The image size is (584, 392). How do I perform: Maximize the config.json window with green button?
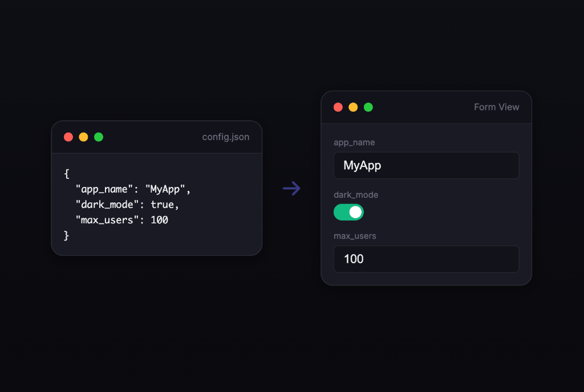pyautogui.click(x=99, y=137)
